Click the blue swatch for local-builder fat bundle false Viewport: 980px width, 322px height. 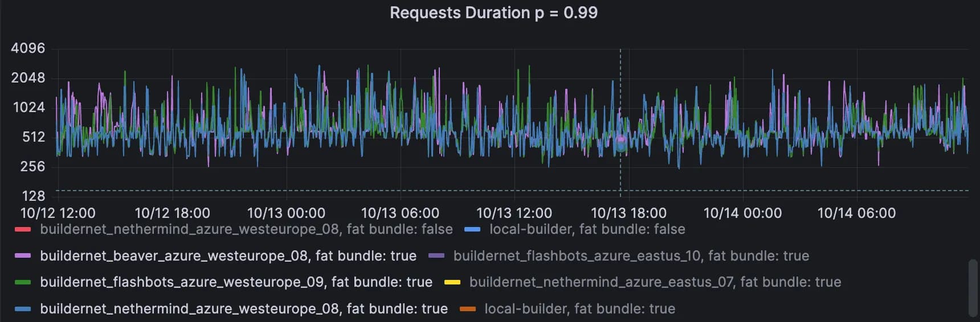tap(472, 229)
